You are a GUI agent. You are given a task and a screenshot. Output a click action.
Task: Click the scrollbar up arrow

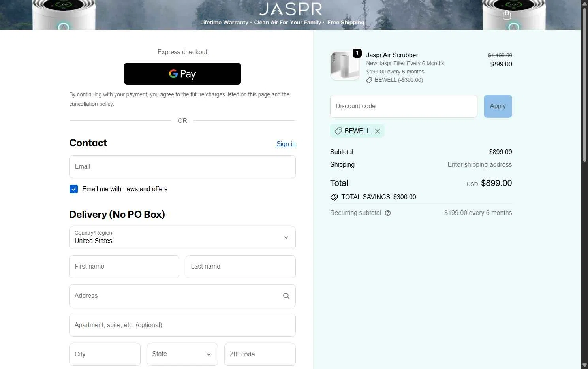(x=584, y=3)
